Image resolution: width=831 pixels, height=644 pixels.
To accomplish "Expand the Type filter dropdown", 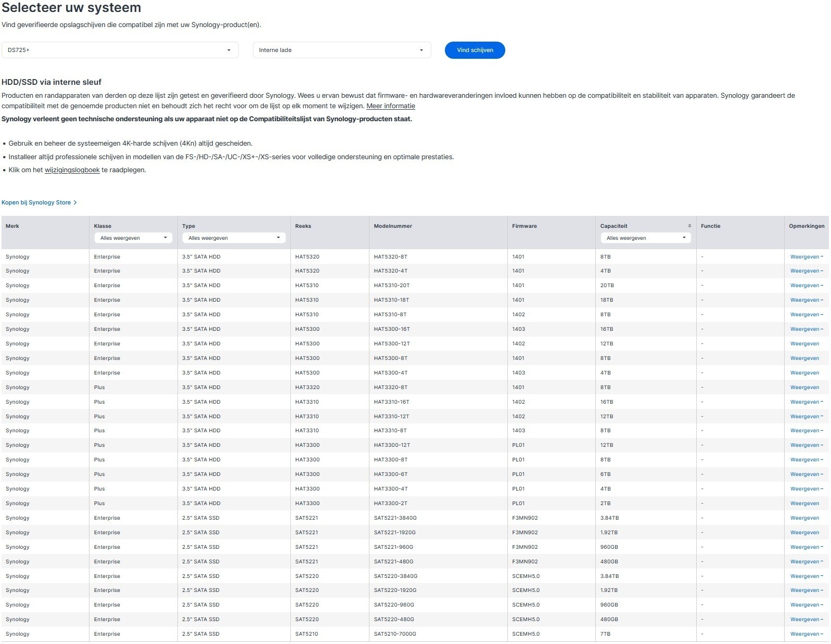I will (234, 238).
